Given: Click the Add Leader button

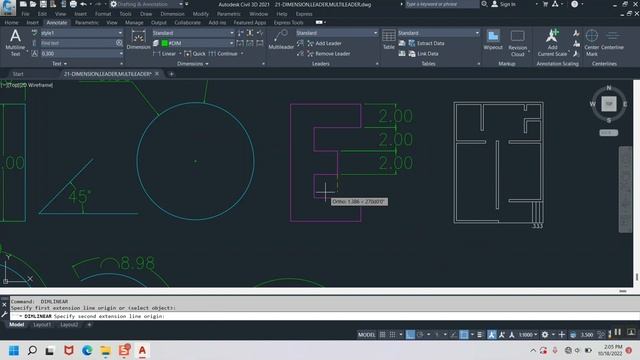Looking at the screenshot, I should pos(324,43).
